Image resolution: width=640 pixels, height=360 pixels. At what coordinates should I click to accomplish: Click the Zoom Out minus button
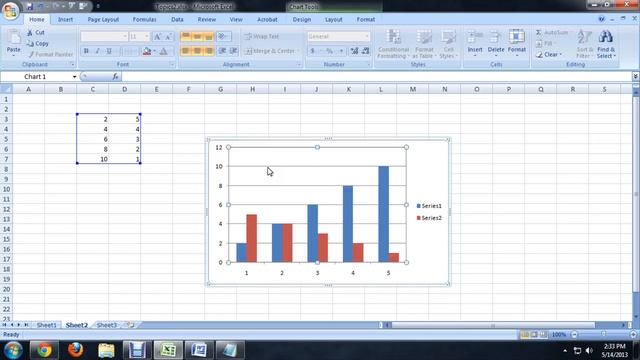[x=574, y=334]
